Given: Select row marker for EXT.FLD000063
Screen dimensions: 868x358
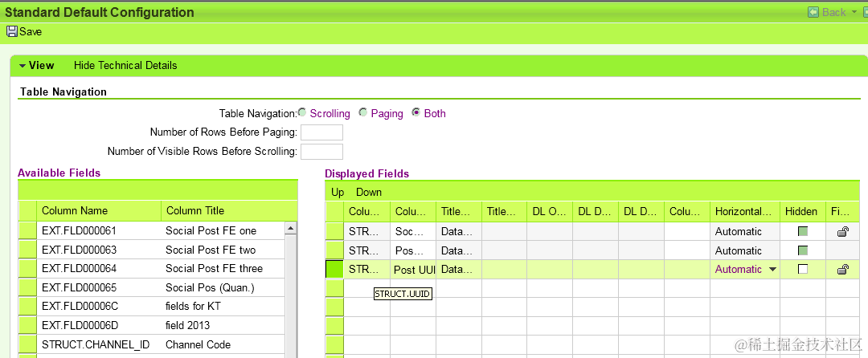Looking at the screenshot, I should pos(27,250).
